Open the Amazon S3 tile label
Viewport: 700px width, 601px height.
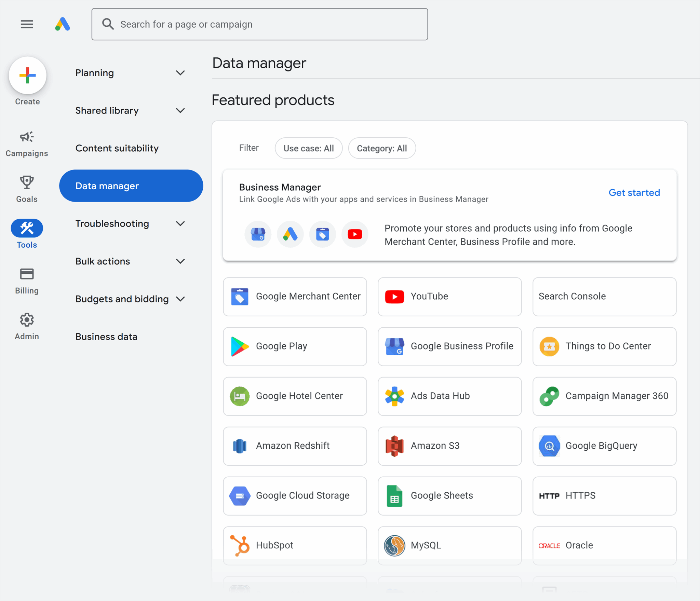tap(435, 446)
